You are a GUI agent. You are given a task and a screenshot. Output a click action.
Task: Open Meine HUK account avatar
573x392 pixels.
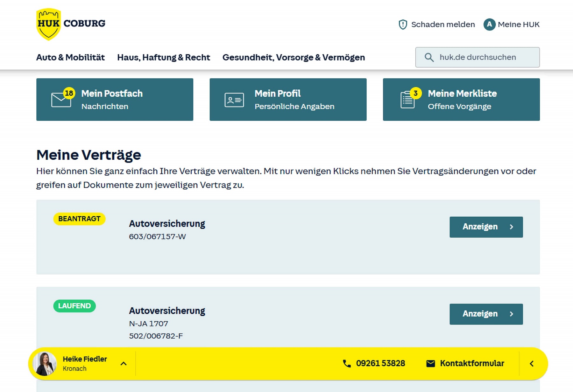point(489,24)
